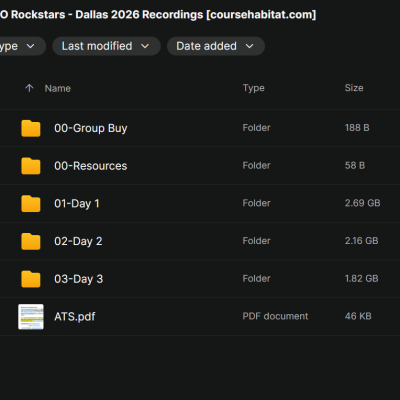Click the ATS.pdf preview thumbnail
The width and height of the screenshot is (400, 400).
click(31, 316)
